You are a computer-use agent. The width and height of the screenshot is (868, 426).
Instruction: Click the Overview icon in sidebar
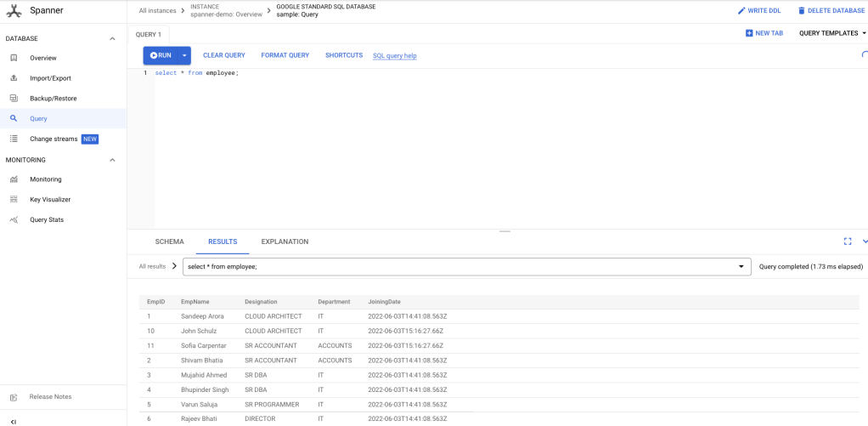pyautogui.click(x=14, y=58)
